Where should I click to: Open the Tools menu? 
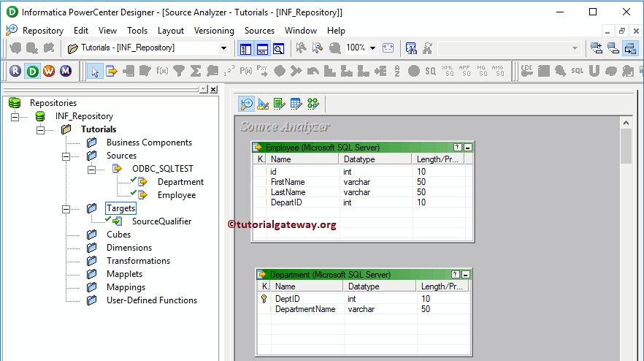pos(137,31)
